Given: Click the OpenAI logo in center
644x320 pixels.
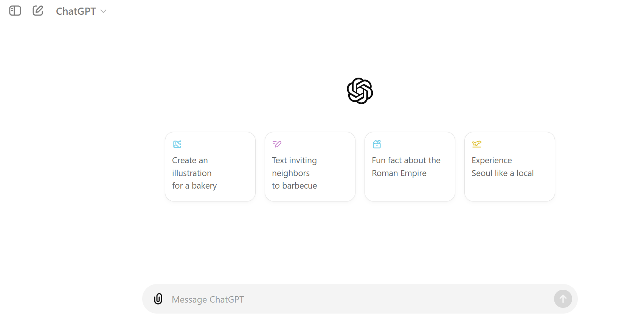Looking at the screenshot, I should 360,91.
